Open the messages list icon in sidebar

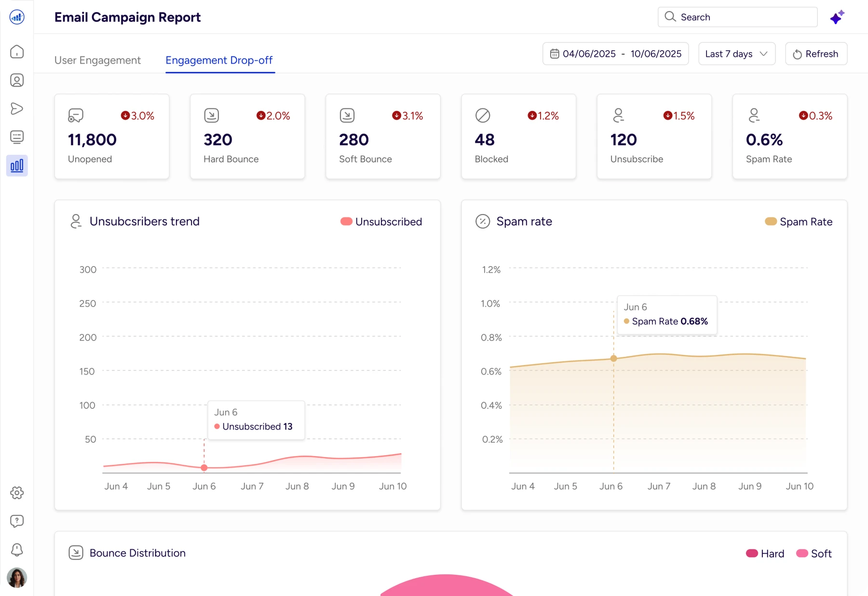(17, 137)
